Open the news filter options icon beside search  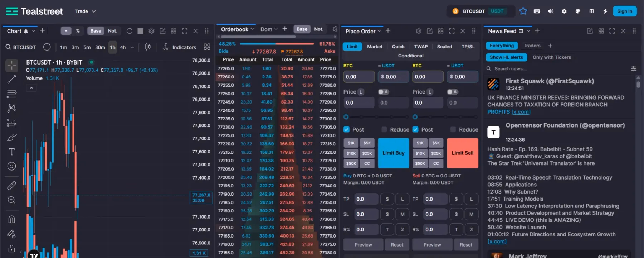pyautogui.click(x=634, y=68)
